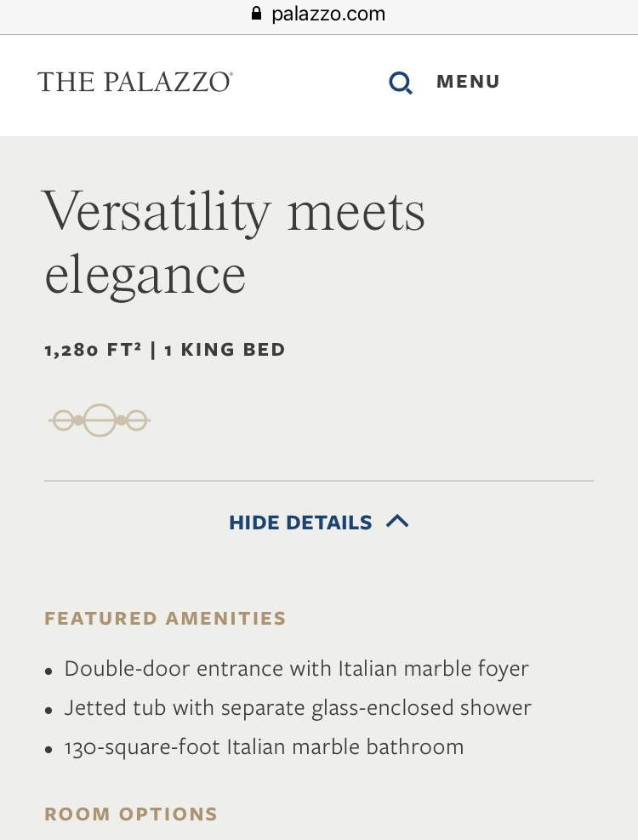Click the bullet before Jetted tub

[49, 711]
